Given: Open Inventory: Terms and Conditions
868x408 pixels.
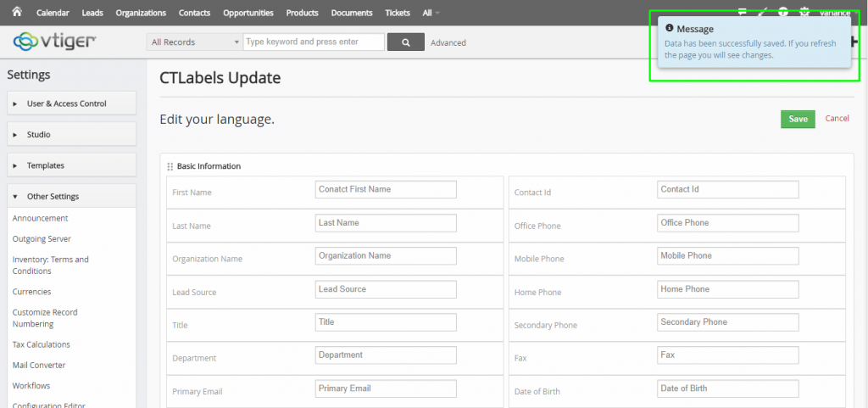Looking at the screenshot, I should (x=50, y=265).
